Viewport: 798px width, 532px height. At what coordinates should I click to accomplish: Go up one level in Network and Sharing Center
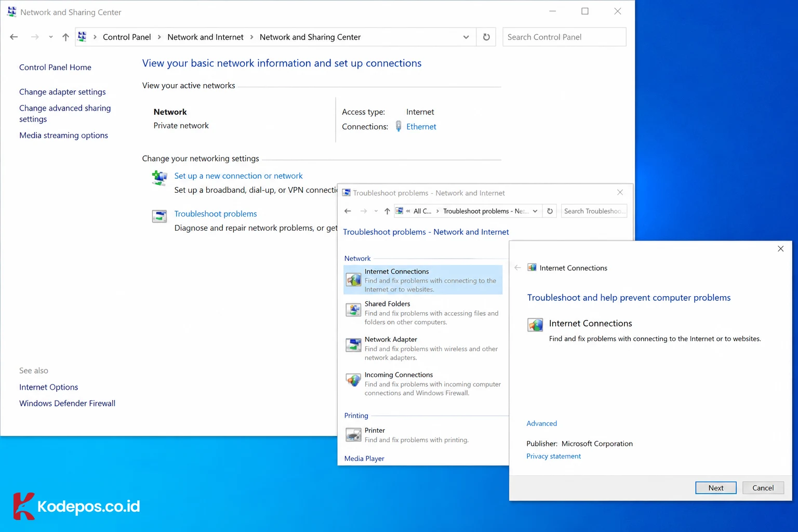click(65, 37)
